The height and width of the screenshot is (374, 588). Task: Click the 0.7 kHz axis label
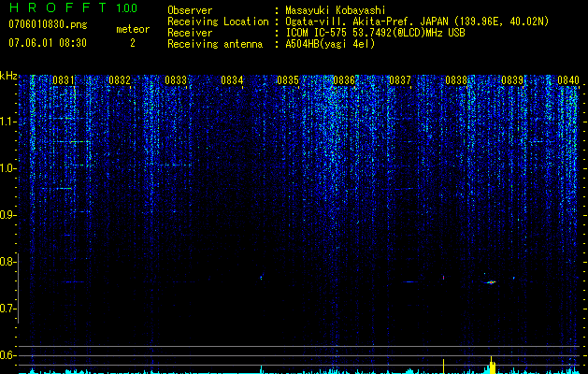[8, 309]
